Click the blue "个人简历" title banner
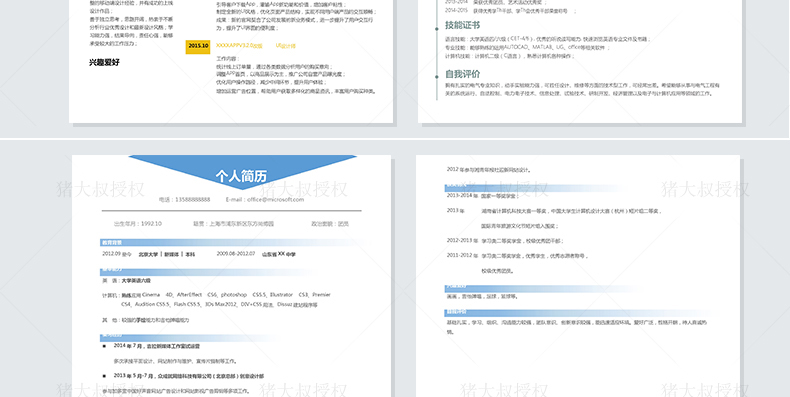Viewport: 790px width, 397px height. pyautogui.click(x=242, y=172)
